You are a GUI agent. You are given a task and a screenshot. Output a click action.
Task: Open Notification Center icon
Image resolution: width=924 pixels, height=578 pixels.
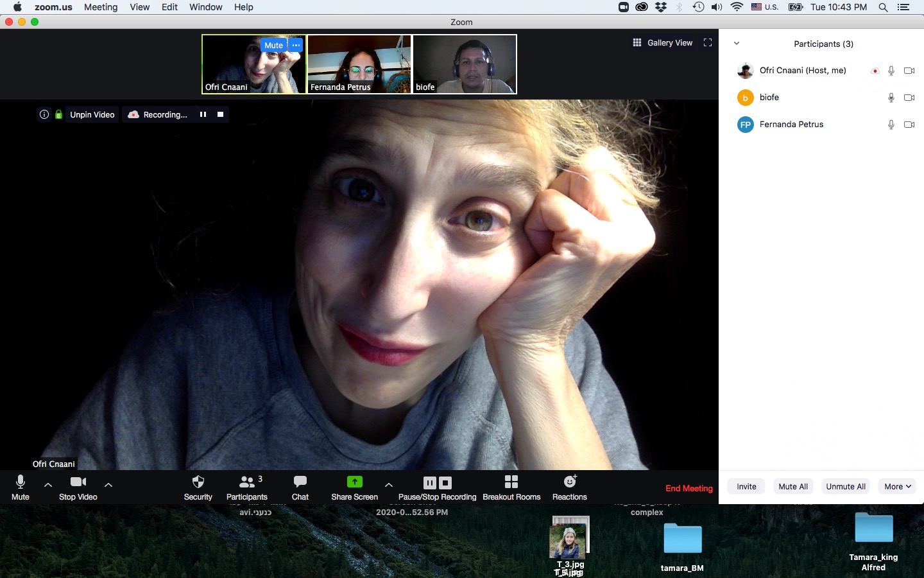click(x=903, y=7)
